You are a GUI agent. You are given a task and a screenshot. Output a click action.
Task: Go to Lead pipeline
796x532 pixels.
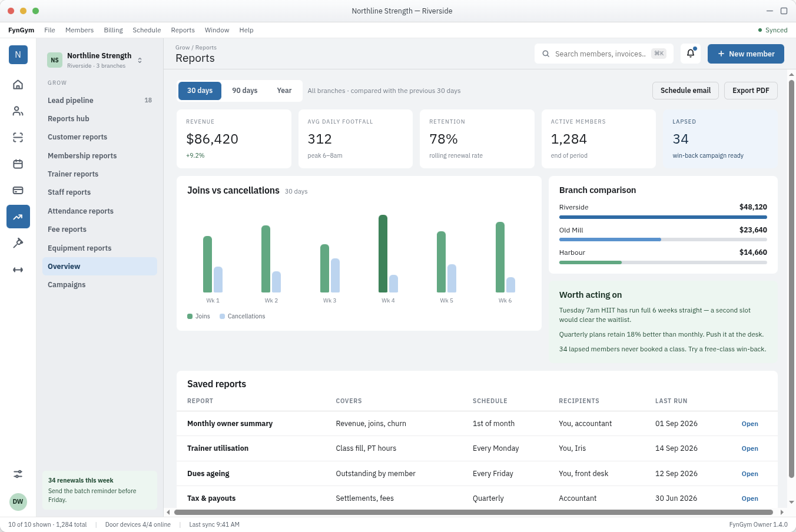(99, 101)
